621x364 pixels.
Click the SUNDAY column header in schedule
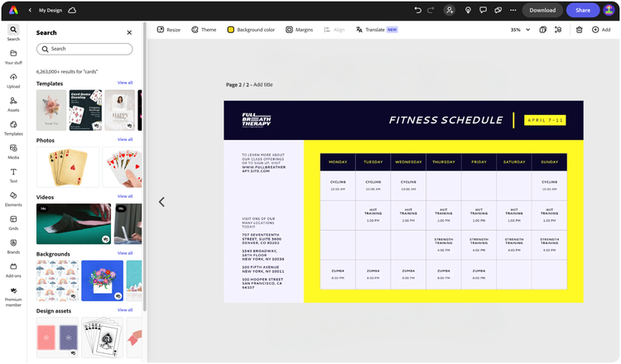[549, 162]
